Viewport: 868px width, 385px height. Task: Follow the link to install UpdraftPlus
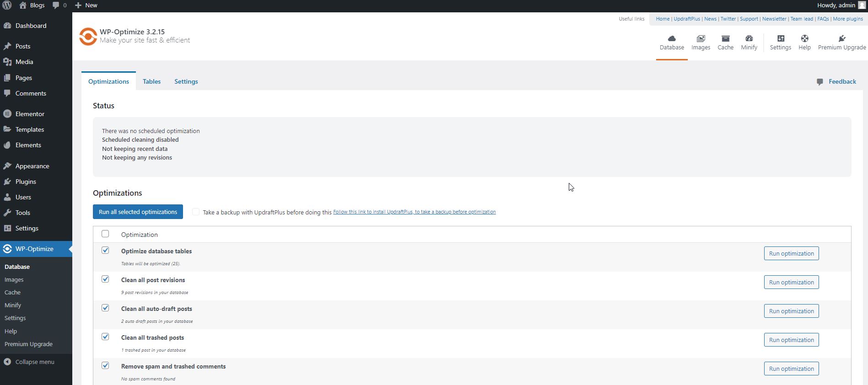coord(414,212)
